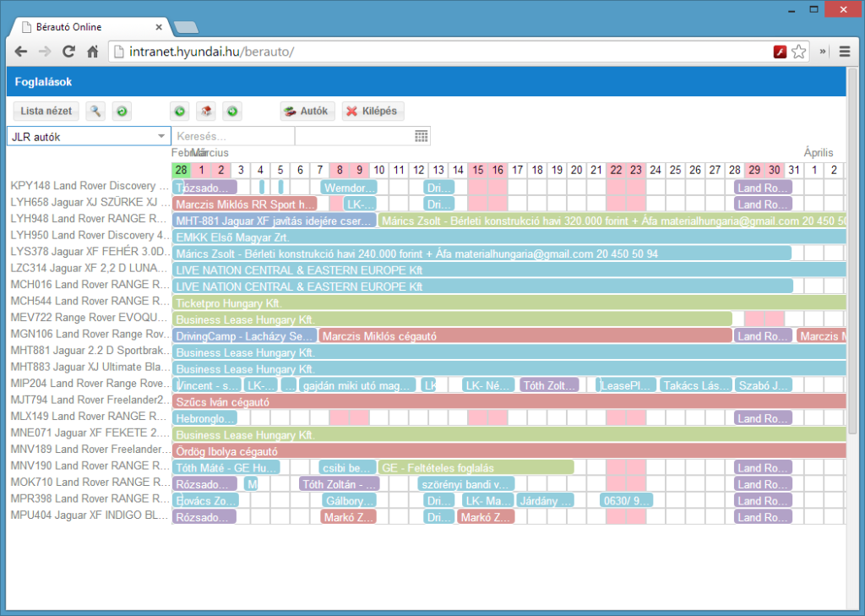Open the calendar date picker icon
Screen dimensions: 865x616
(x=421, y=136)
